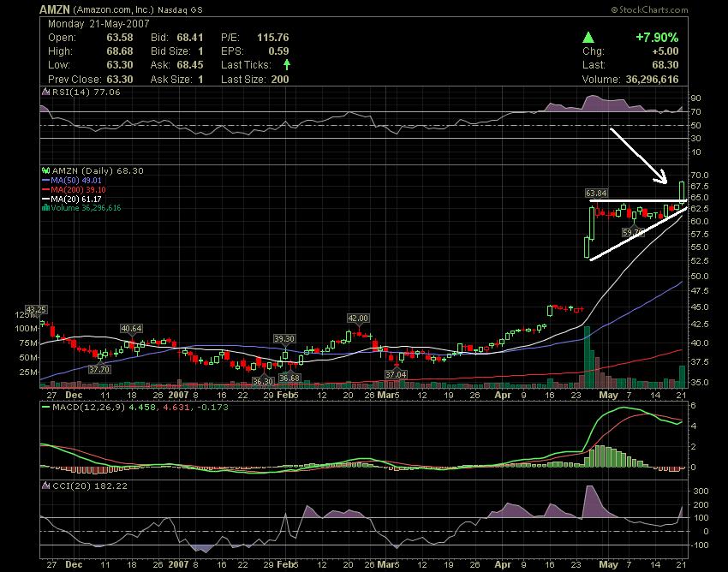The height and width of the screenshot is (572, 728).
Task: Click the 59.70 price callout
Action: pos(633,232)
